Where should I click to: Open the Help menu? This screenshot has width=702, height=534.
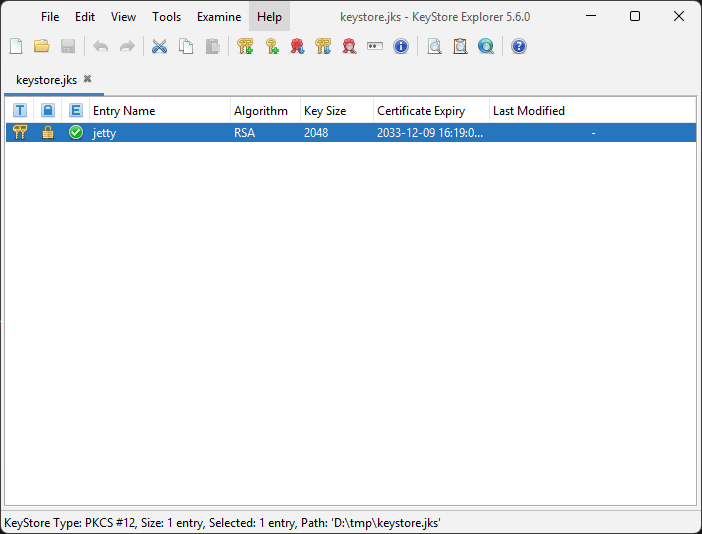[269, 17]
